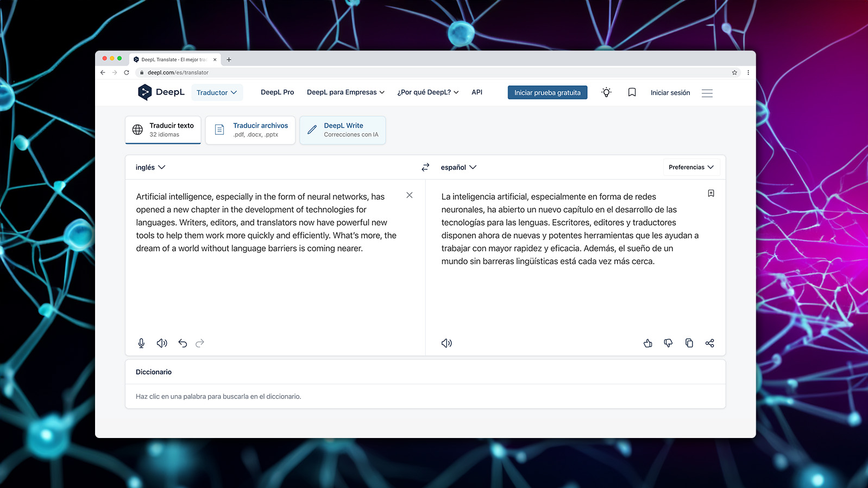Click the Iniciar sesión link
Viewport: 868px width, 488px height.
(670, 93)
